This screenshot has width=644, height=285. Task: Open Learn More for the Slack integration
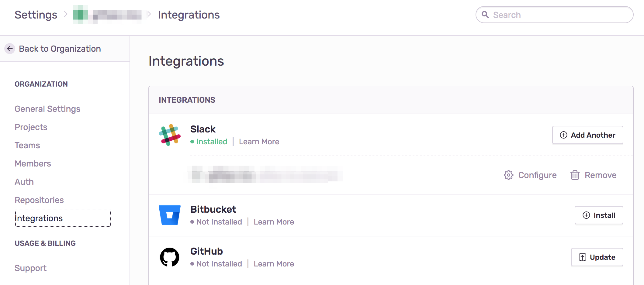coord(259,142)
